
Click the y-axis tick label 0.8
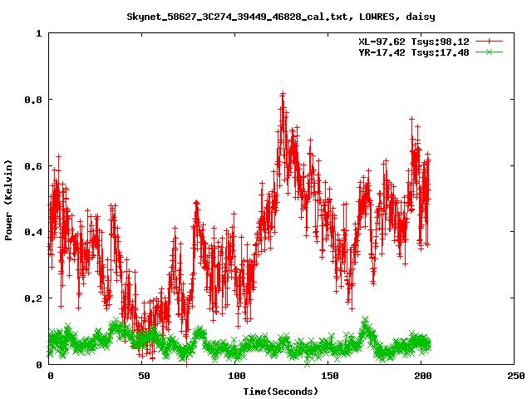(33, 100)
